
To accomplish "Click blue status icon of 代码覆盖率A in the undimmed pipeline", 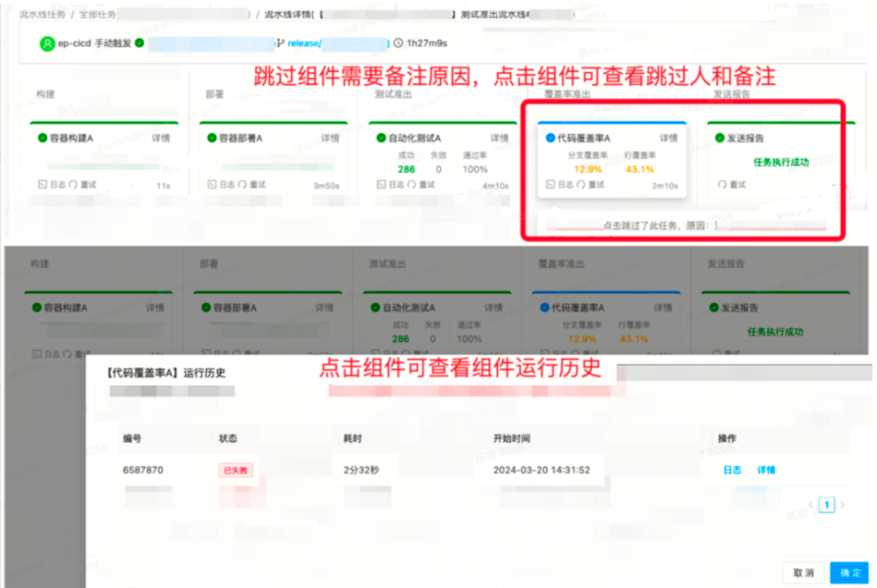I will (551, 137).
